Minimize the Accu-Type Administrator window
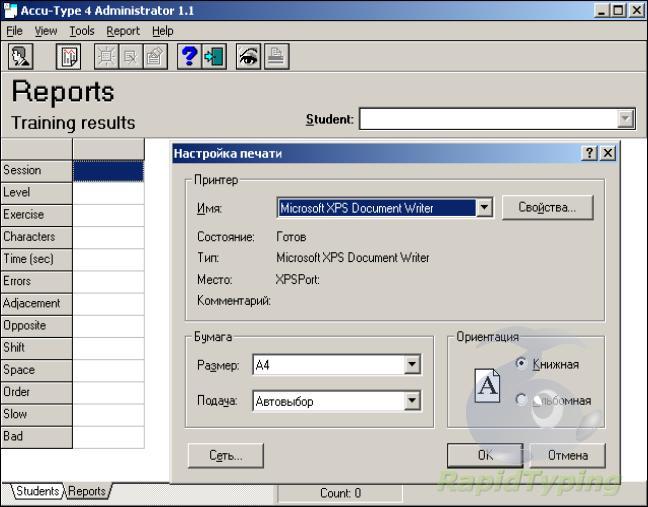This screenshot has height=507, width=648. 601,10
